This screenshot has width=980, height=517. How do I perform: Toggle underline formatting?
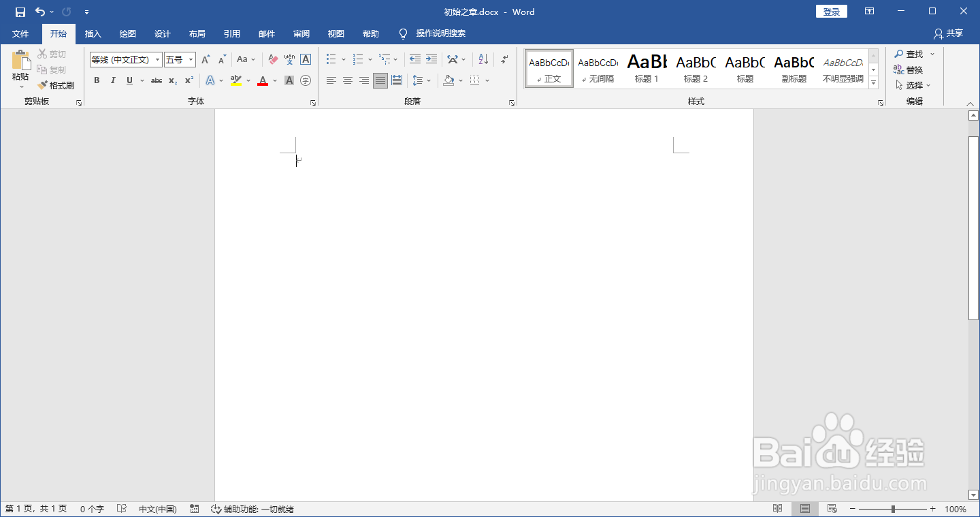129,80
